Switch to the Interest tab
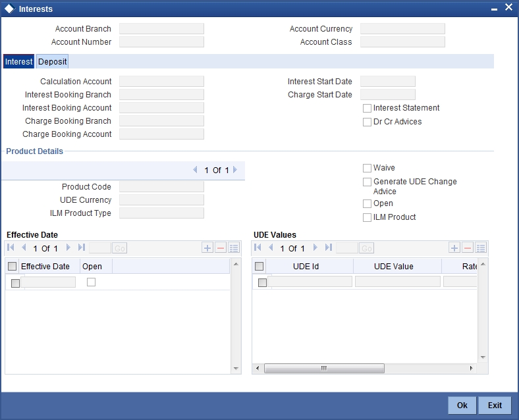This screenshot has width=519, height=420. point(19,61)
